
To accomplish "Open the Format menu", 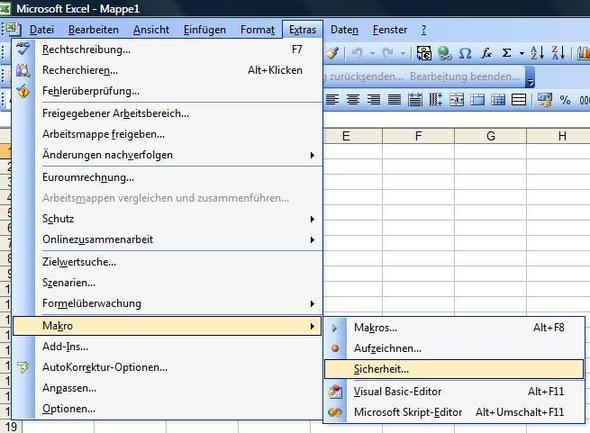I will pos(258,29).
